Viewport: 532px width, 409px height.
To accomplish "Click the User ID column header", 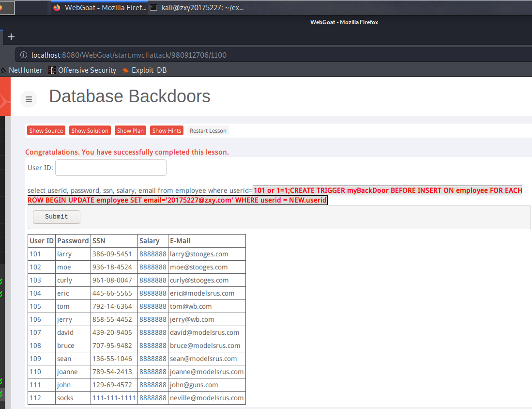I will (x=42, y=241).
